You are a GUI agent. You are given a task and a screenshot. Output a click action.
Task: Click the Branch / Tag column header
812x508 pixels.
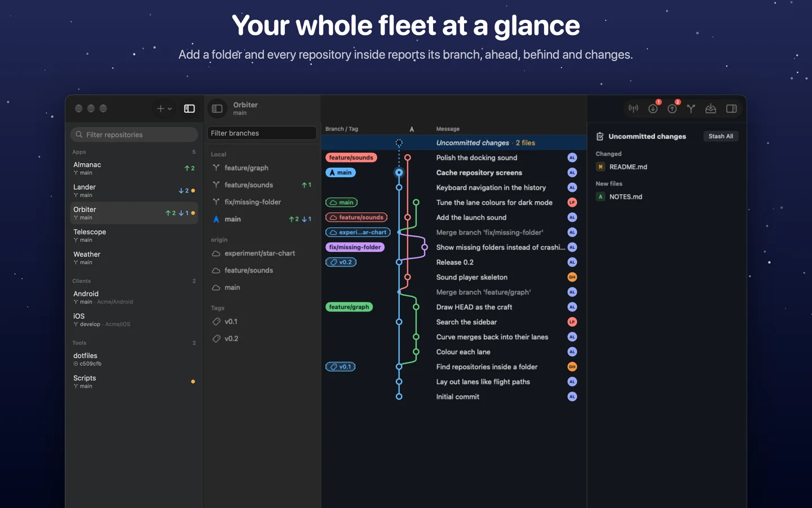click(342, 129)
